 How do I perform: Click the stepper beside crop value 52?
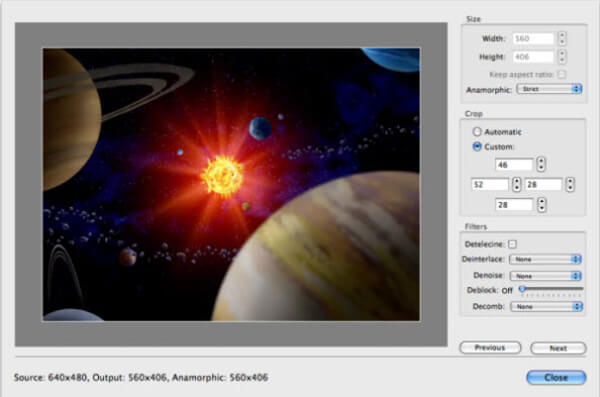[517, 185]
